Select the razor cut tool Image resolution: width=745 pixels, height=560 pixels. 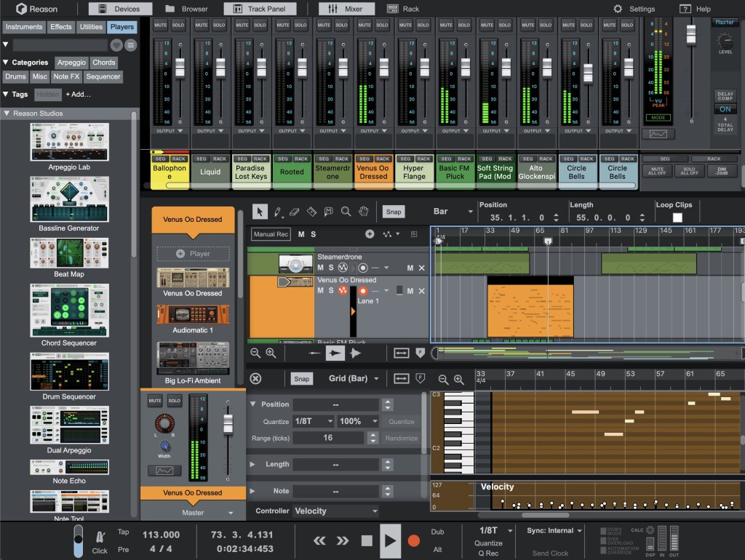click(311, 212)
